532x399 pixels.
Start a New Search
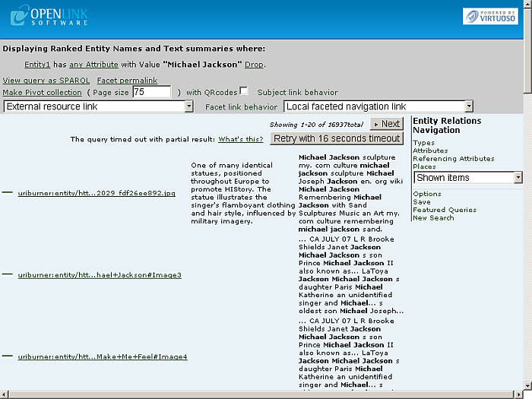433,218
